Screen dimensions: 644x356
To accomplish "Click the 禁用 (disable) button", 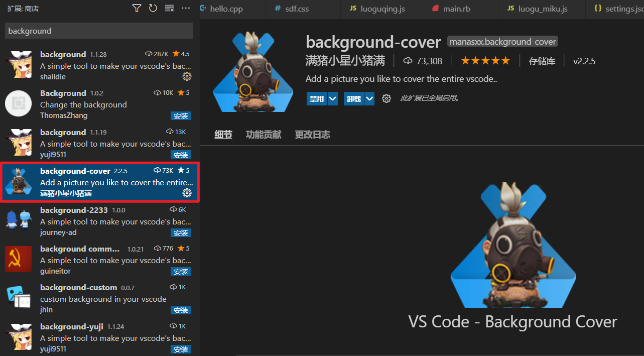I will pos(317,99).
